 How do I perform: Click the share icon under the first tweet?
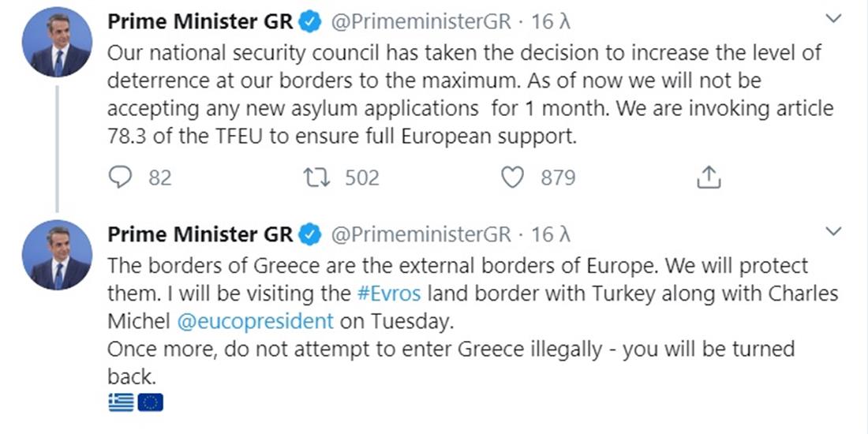coord(709,178)
